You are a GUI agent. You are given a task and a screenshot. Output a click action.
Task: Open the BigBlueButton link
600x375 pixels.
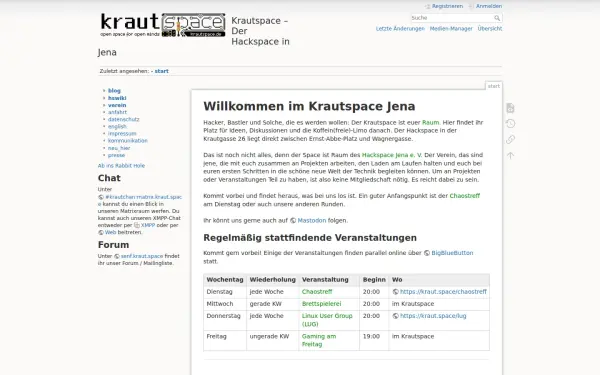tap(452, 253)
